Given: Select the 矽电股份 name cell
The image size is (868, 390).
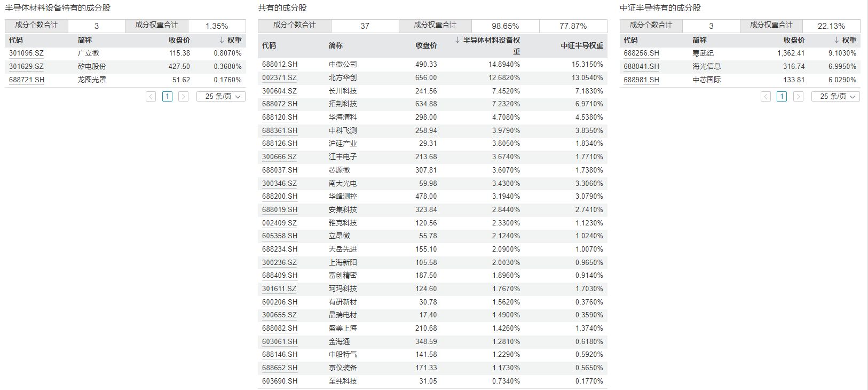Looking at the screenshot, I should (92, 67).
